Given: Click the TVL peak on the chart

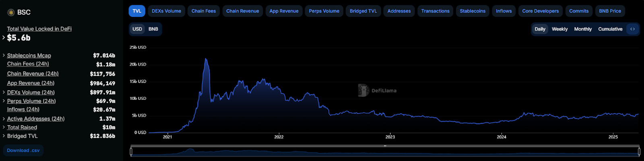Looking at the screenshot, I should (x=206, y=59).
